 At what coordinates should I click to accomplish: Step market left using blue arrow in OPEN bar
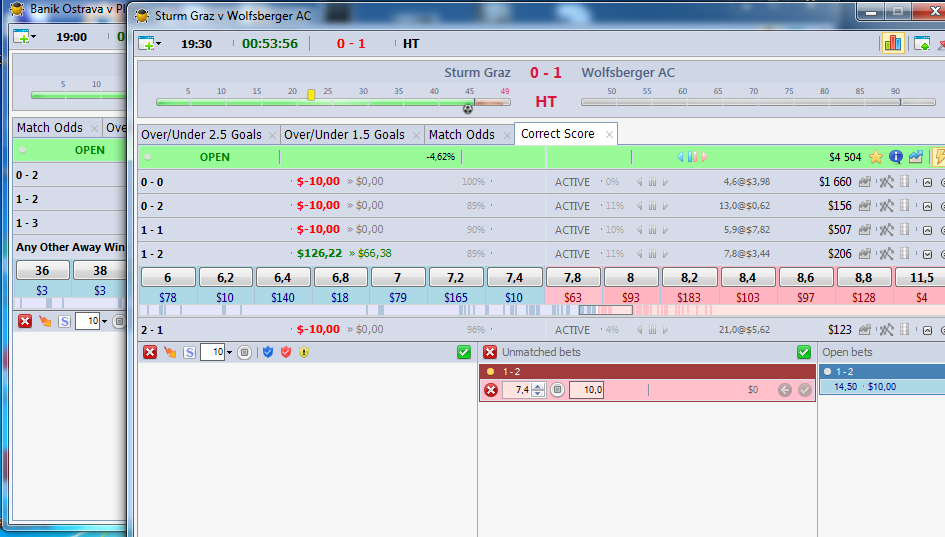coord(680,157)
